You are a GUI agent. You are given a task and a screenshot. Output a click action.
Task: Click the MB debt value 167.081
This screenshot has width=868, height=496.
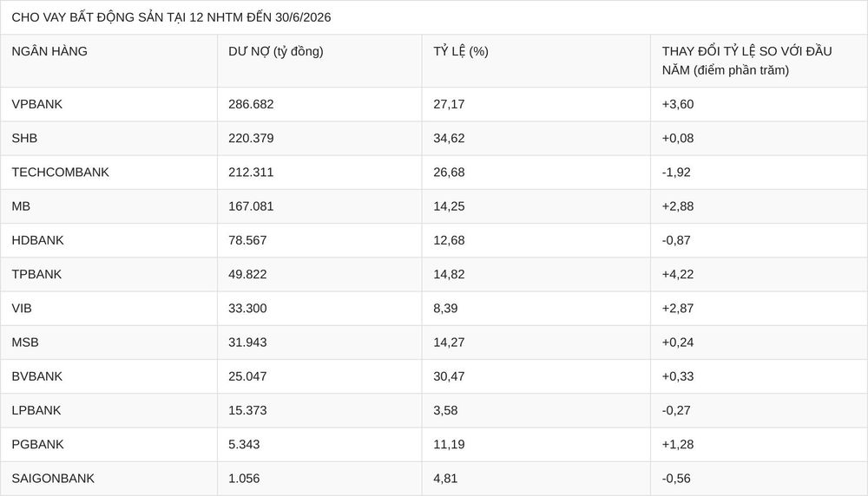point(251,206)
